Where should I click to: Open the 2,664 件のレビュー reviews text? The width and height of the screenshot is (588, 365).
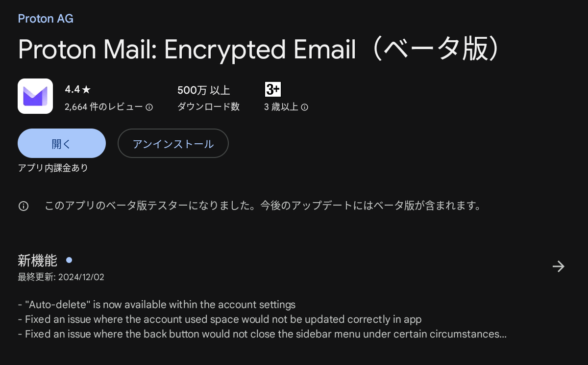click(103, 107)
